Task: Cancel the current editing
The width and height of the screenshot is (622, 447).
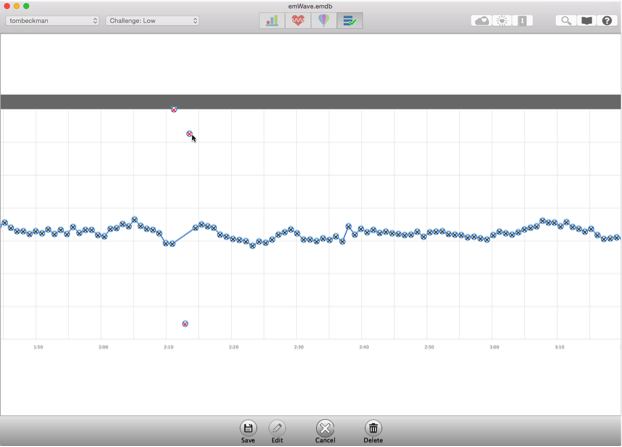Action: [325, 431]
